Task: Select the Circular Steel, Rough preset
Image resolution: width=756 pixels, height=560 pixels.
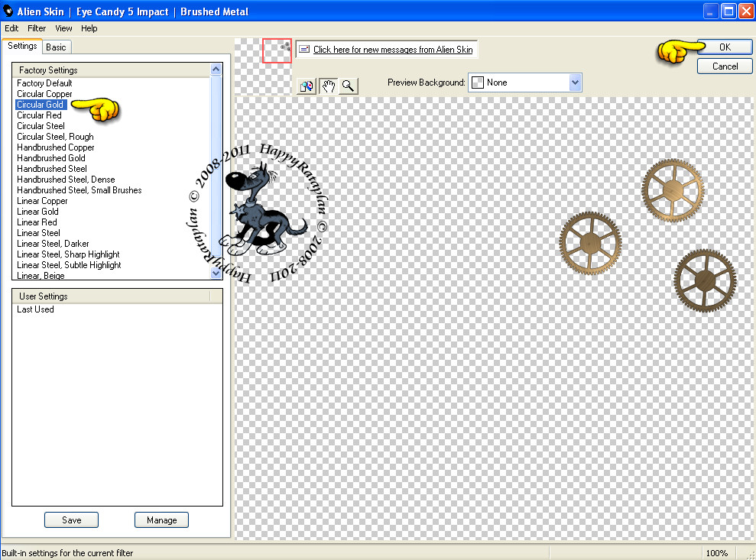Action: point(55,137)
